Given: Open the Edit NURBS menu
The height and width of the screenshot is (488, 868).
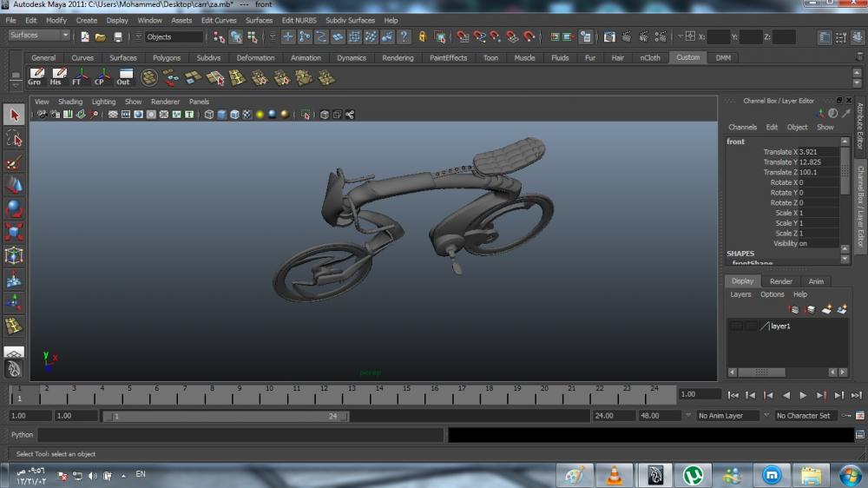Looking at the screenshot, I should [299, 20].
